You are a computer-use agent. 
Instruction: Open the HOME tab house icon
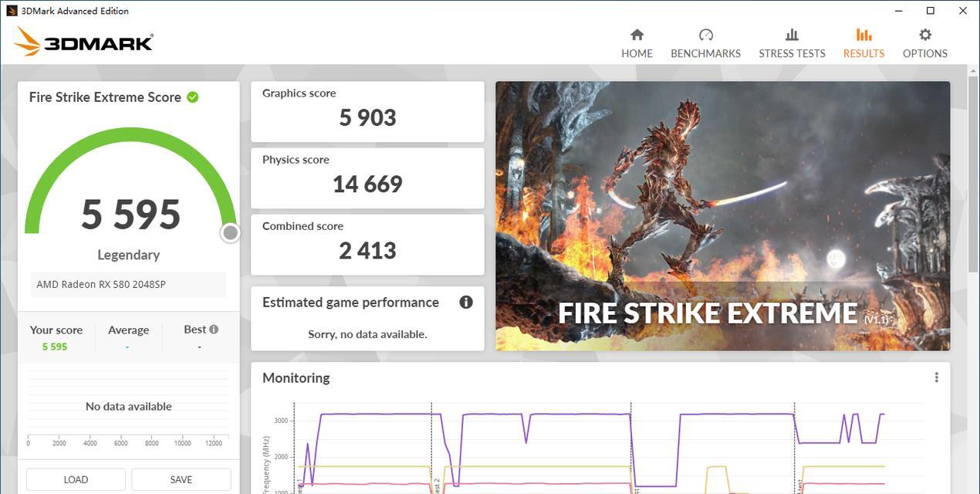pos(637,35)
